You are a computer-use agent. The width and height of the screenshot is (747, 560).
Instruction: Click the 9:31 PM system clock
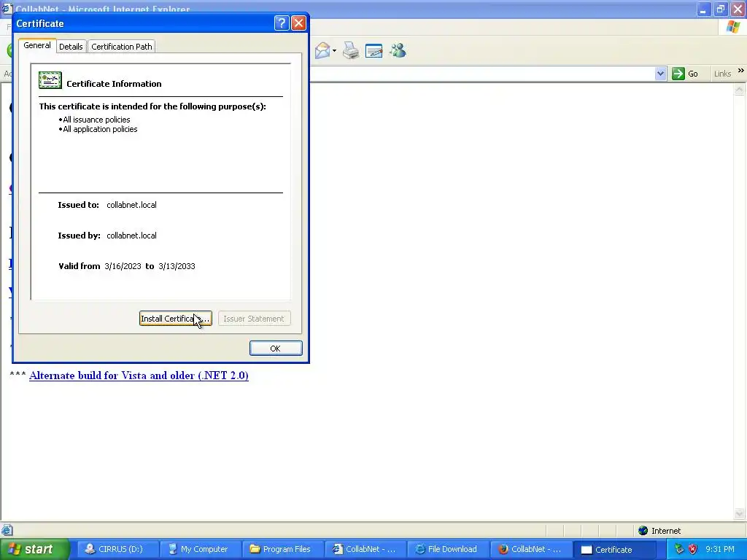point(720,549)
